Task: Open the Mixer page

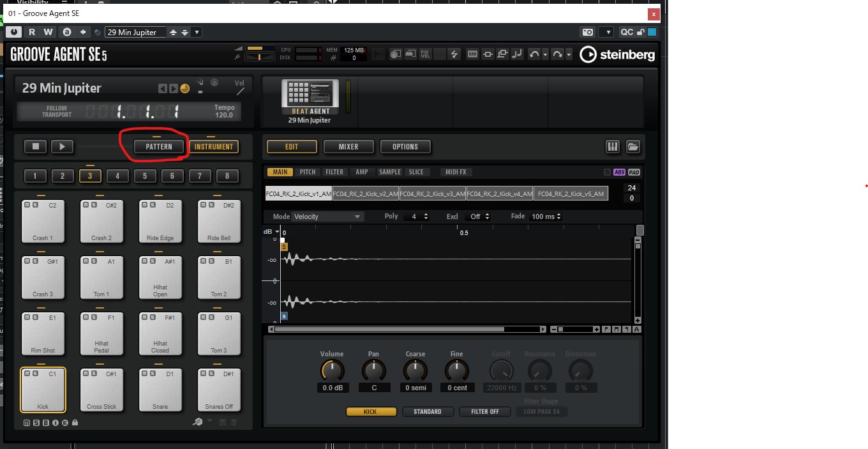Action: pos(348,146)
